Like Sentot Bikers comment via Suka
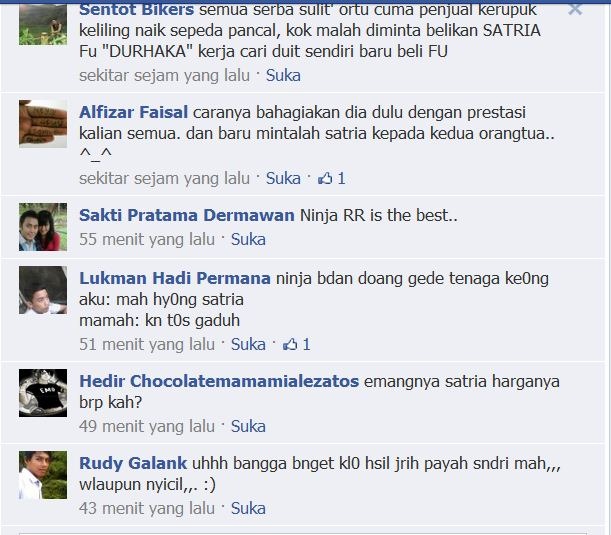This screenshot has width=611, height=535. 283,76
